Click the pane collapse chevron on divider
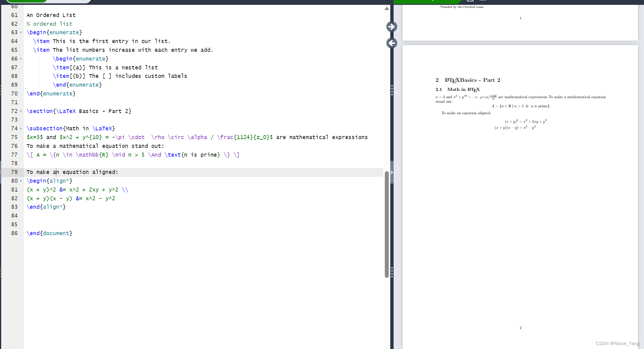The height and width of the screenshot is (349, 644). 392,172
